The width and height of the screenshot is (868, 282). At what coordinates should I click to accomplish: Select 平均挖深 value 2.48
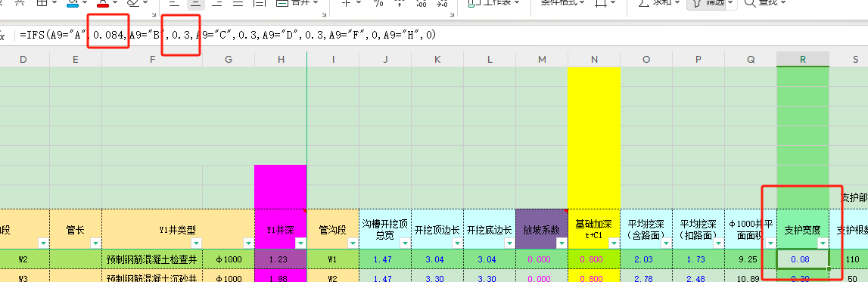pyautogui.click(x=698, y=276)
